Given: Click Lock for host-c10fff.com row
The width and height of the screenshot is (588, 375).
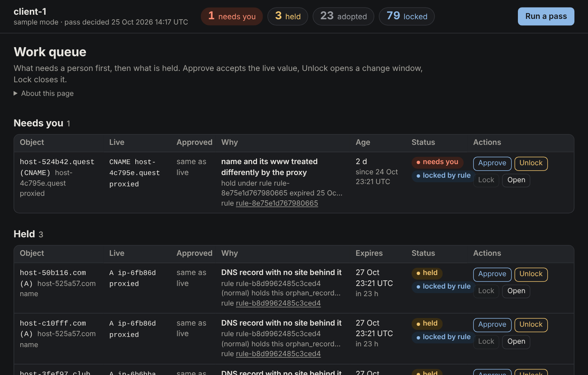Looking at the screenshot, I should (486, 342).
